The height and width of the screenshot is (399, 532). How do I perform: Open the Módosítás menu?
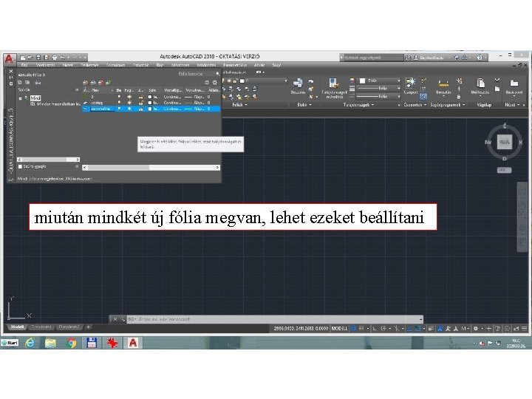pyautogui.click(x=206, y=65)
